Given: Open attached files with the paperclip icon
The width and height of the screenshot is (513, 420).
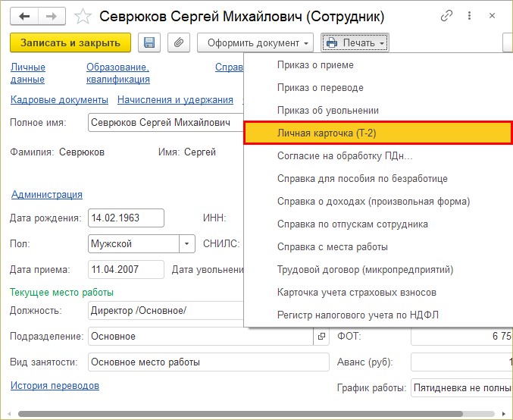Looking at the screenshot, I should click(179, 42).
